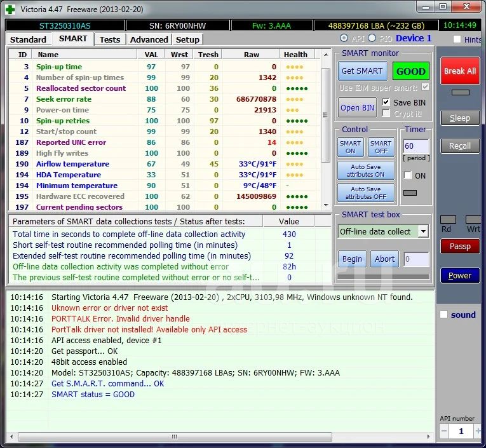Toggle the Save BIN checkbox
This screenshot has width=486, height=448.
tap(386, 102)
